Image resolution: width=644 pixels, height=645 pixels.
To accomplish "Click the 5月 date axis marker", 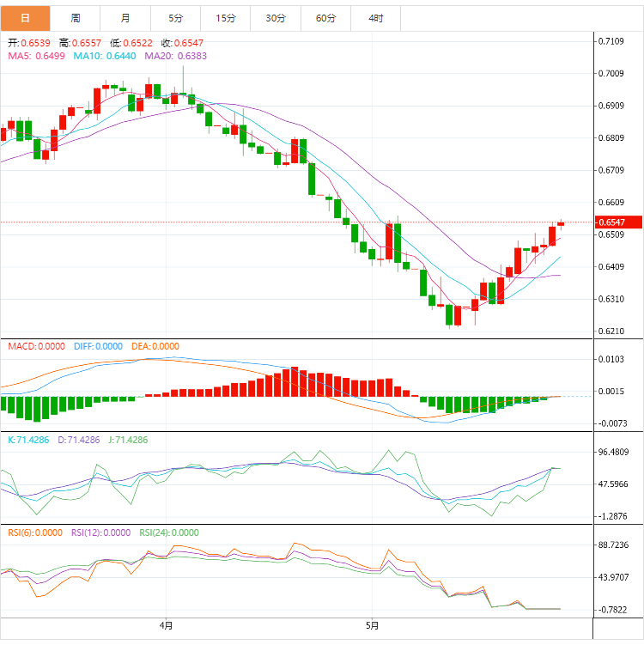I will (x=372, y=625).
